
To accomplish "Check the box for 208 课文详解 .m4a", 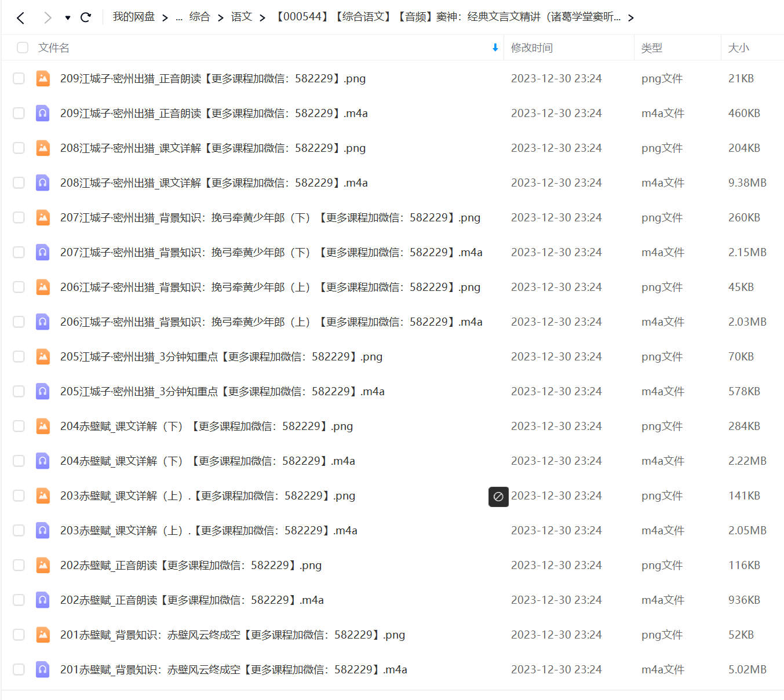I will (19, 183).
